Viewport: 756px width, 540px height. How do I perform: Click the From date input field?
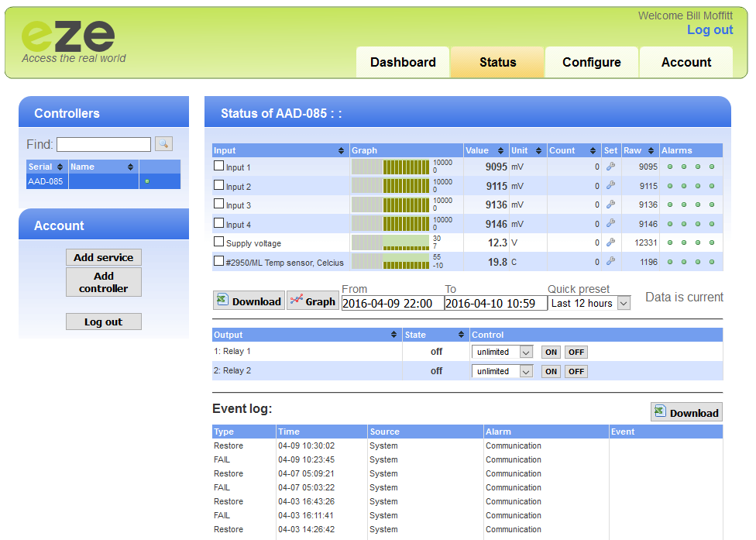pyautogui.click(x=392, y=304)
